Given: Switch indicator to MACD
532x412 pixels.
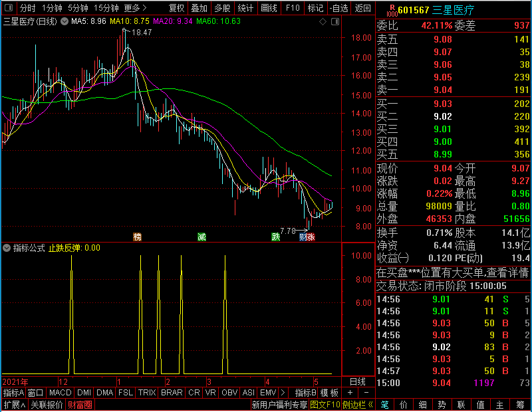Looking at the screenshot, I should click(x=60, y=393).
